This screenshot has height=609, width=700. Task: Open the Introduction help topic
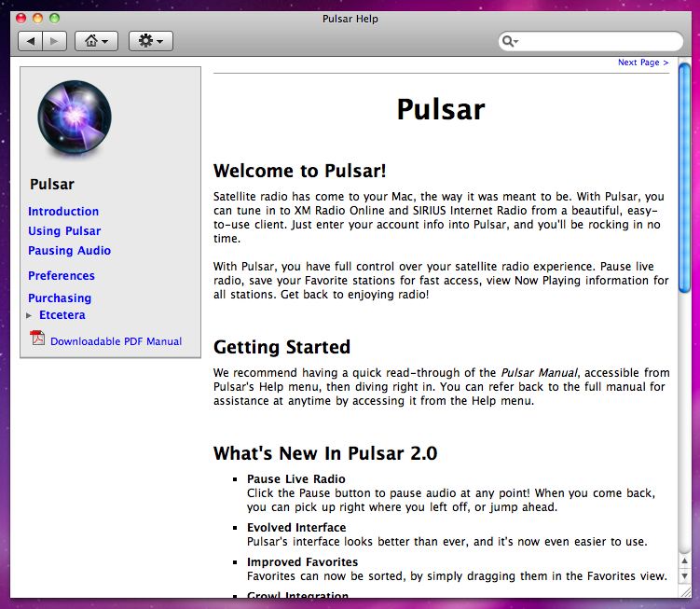click(63, 212)
